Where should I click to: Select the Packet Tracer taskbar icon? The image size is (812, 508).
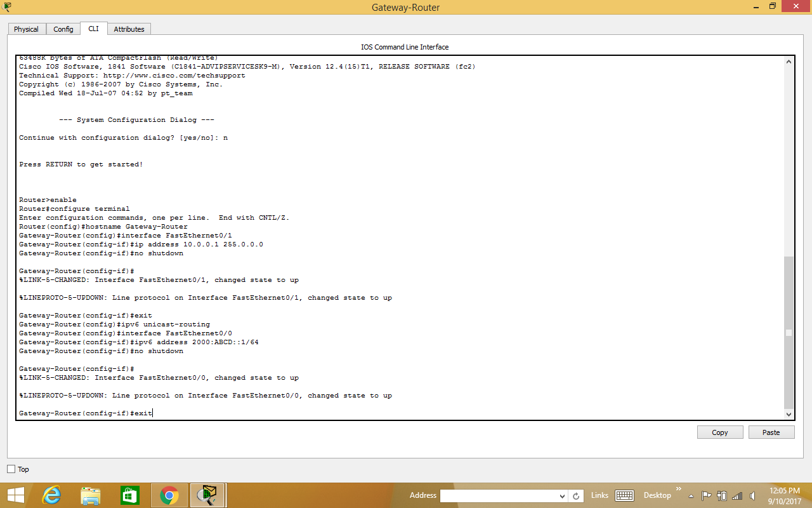click(208, 495)
